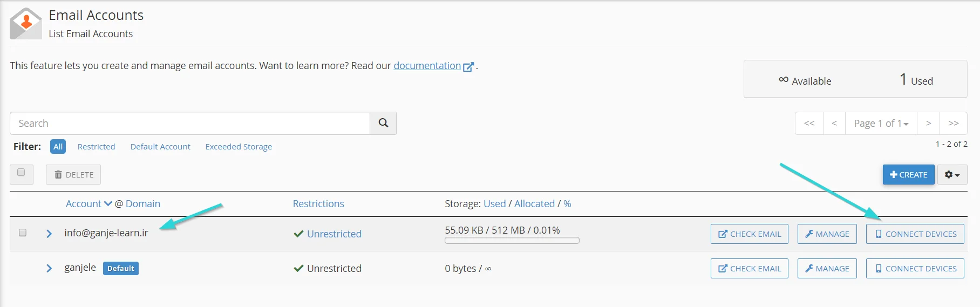Open the Page 1 of 1 dropdown

click(881, 124)
